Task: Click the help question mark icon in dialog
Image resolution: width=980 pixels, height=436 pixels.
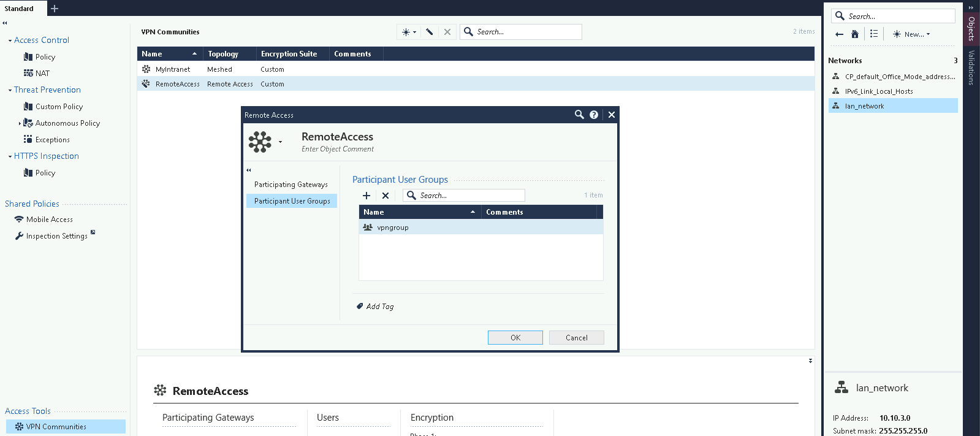Action: pos(594,115)
